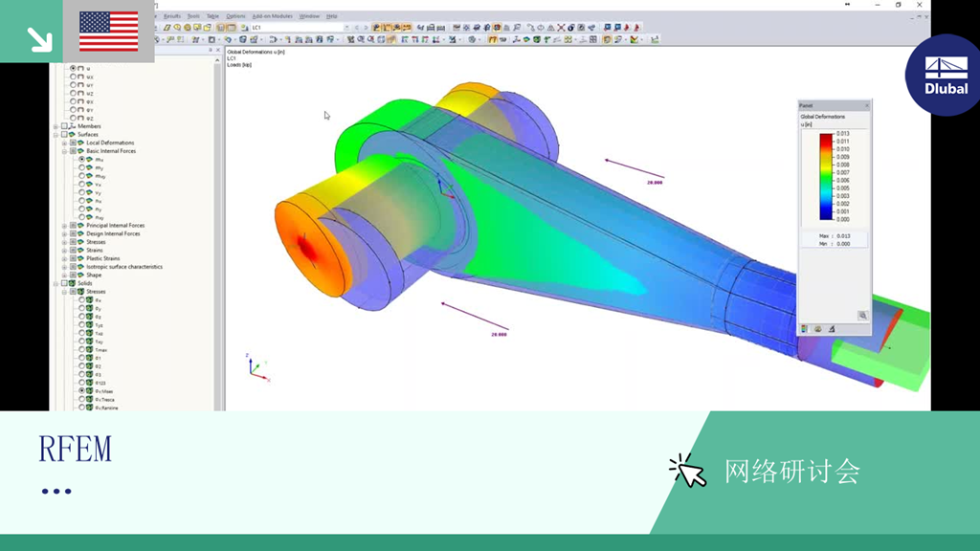The image size is (980, 551).
Task: Toggle the Plastic Strains checkbox
Action: pos(73,258)
